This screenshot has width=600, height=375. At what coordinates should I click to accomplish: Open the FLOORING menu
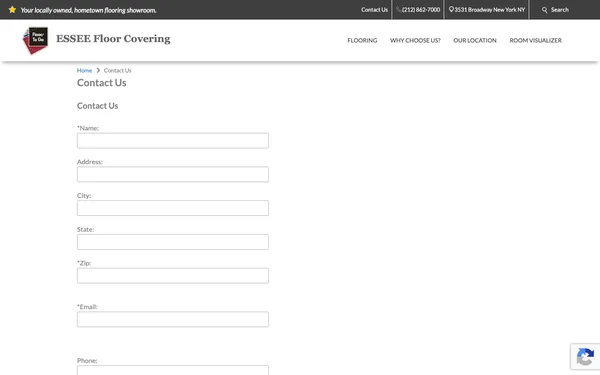(x=362, y=40)
